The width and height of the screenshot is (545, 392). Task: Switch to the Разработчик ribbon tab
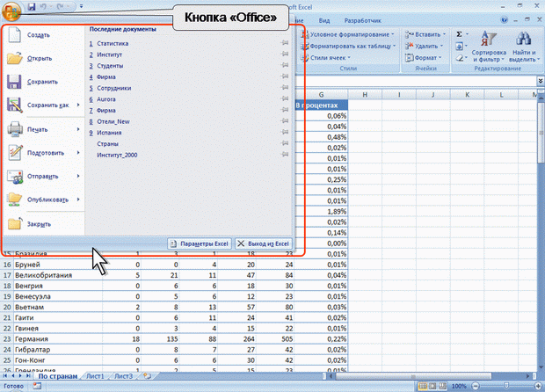click(356, 18)
